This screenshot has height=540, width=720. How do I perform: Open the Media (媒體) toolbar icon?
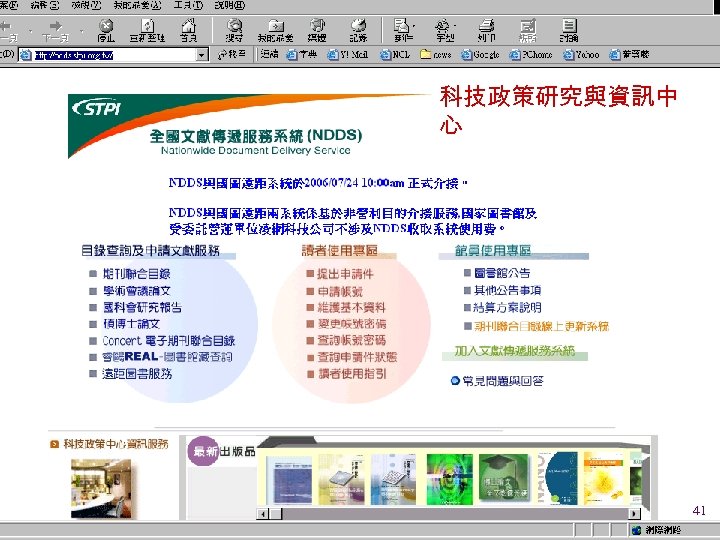click(x=317, y=31)
